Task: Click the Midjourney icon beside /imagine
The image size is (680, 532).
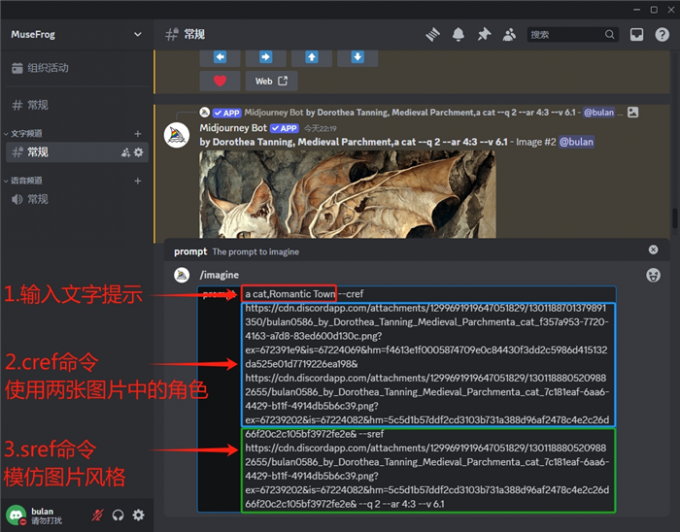Action: point(182,275)
